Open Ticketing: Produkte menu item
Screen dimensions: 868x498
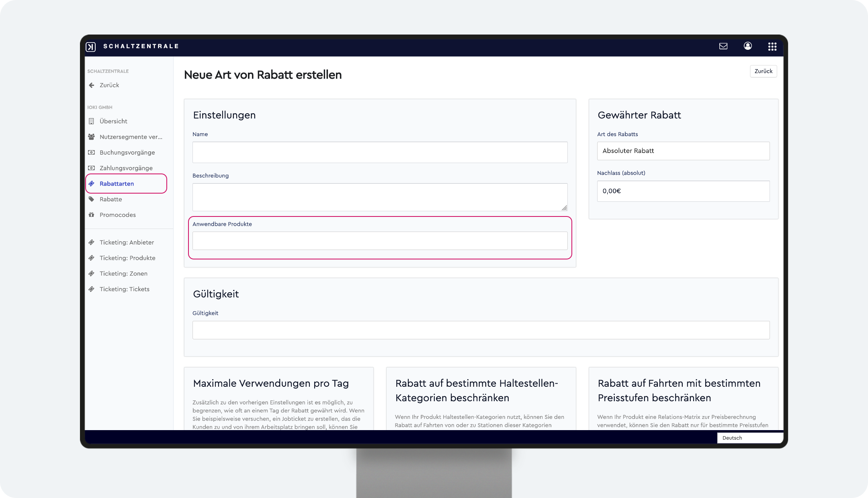127,258
